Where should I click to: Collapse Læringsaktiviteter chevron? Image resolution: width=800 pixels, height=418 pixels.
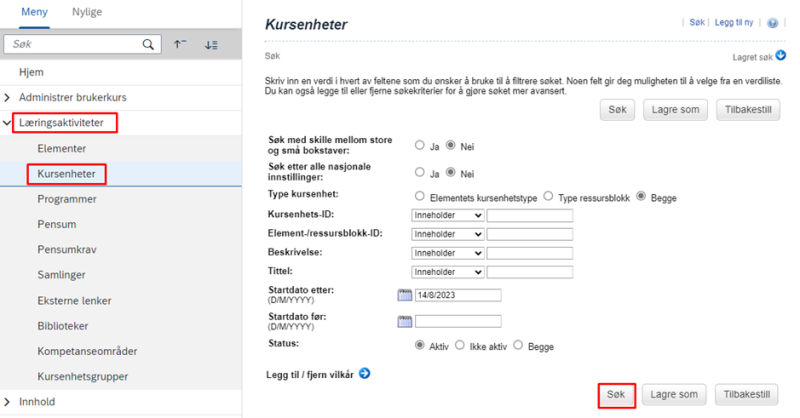[x=7, y=123]
